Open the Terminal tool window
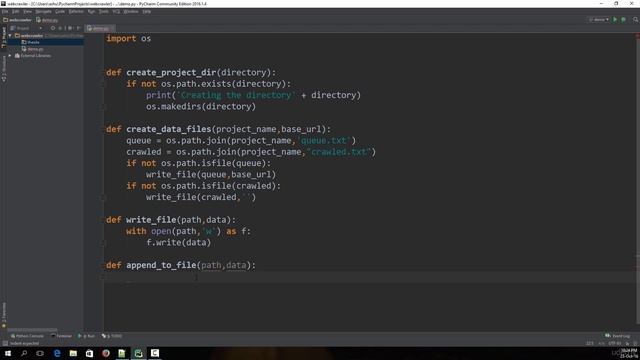640x360 pixels. point(61,336)
